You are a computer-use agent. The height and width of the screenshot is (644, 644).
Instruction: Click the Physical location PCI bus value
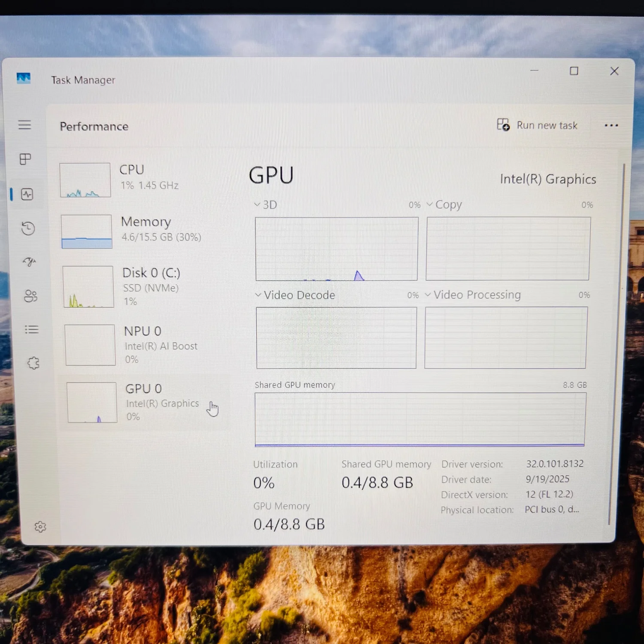coord(552,509)
